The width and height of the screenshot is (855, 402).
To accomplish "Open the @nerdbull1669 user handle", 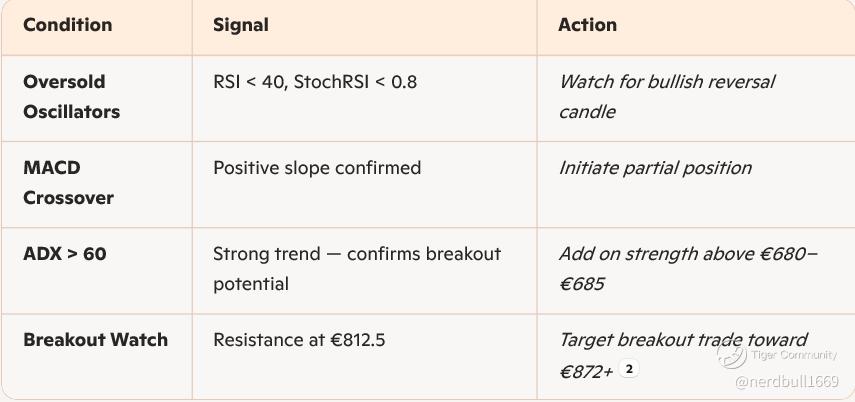I will point(786,382).
